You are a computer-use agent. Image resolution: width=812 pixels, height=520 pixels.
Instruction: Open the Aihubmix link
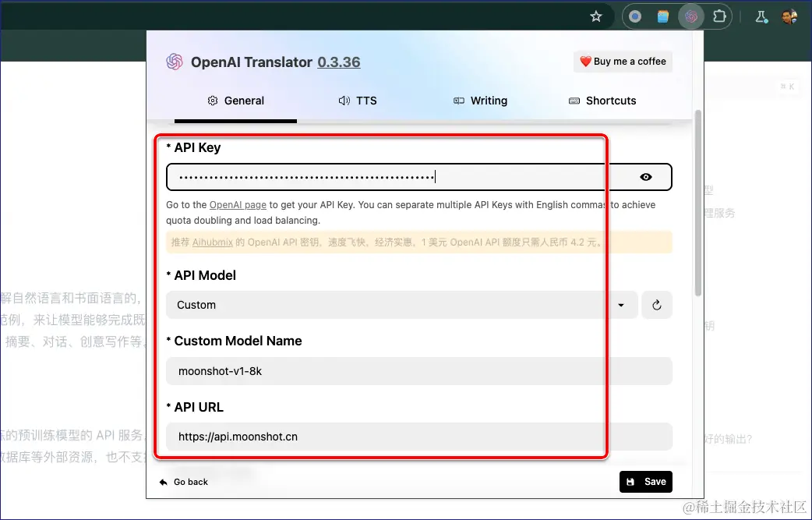pos(212,242)
